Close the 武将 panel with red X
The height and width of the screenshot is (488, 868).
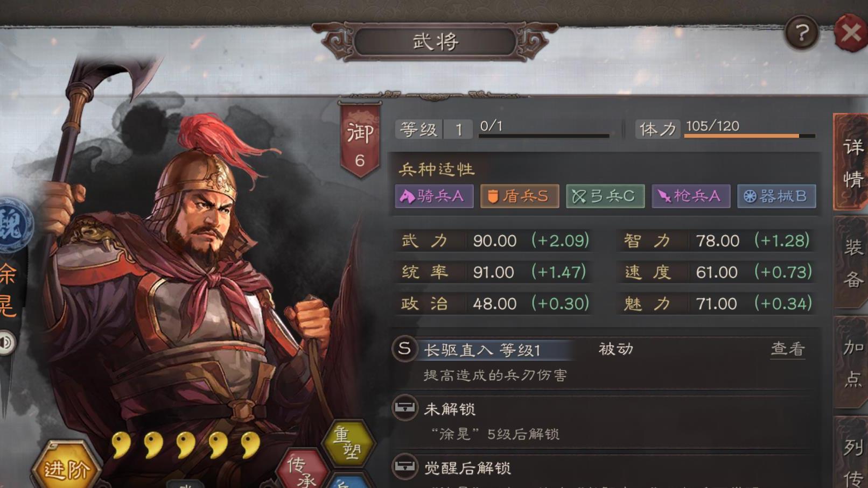tap(851, 33)
